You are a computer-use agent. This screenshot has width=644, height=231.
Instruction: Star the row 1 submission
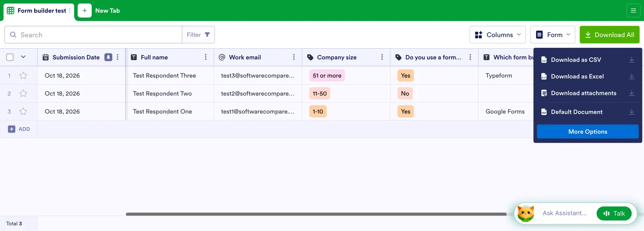pos(23,75)
